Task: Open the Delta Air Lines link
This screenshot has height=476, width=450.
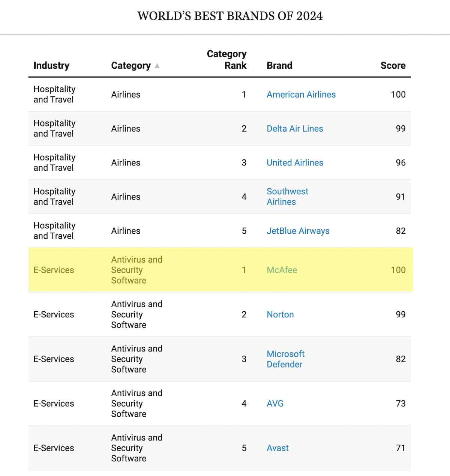Action: point(295,129)
